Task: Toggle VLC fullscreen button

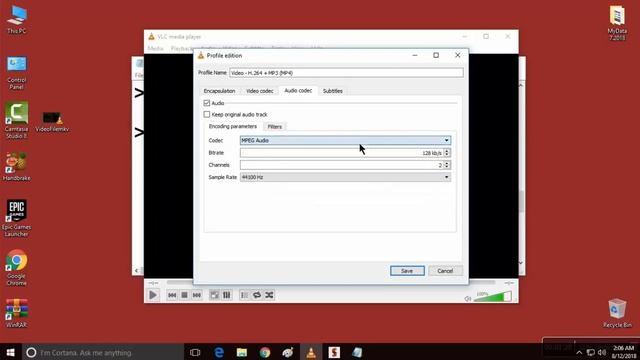Action: pos(214,295)
